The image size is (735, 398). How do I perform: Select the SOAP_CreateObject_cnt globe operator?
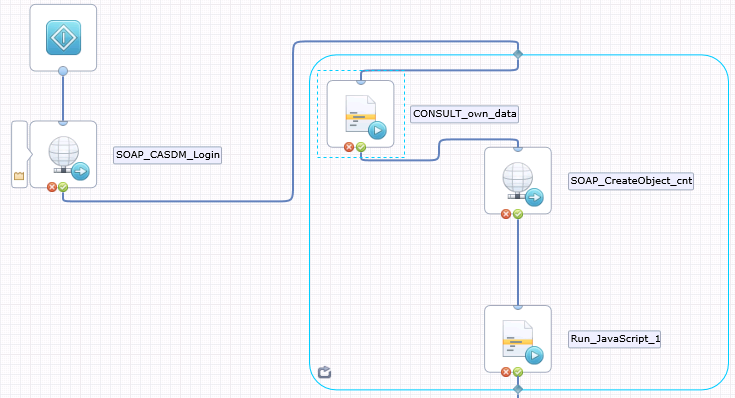pos(518,180)
